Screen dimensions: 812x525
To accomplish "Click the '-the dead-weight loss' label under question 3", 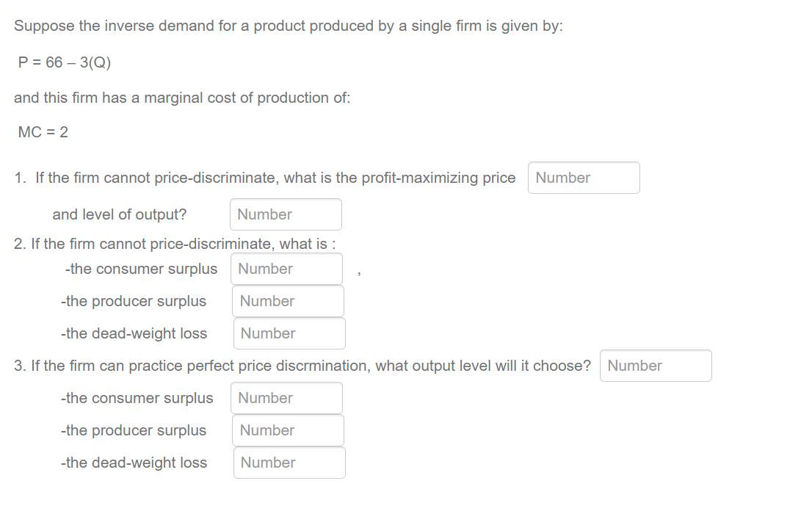I will [134, 463].
